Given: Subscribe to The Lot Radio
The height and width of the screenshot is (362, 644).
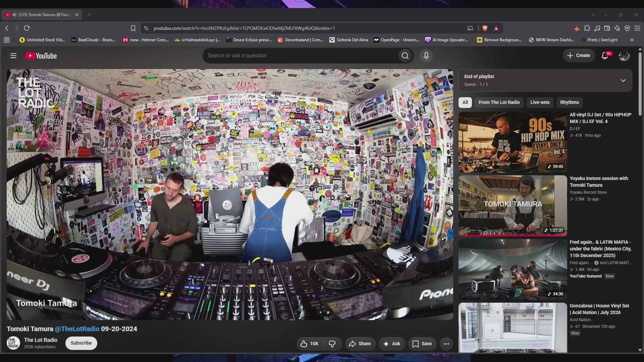Looking at the screenshot, I should click(x=81, y=343).
